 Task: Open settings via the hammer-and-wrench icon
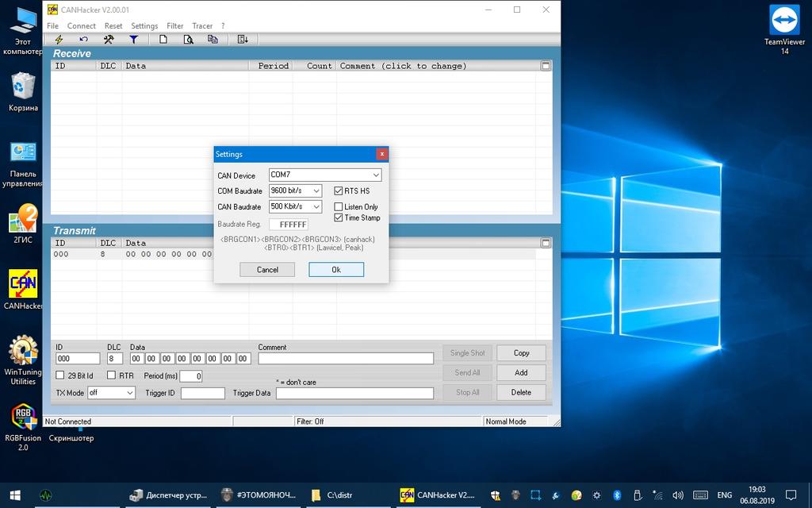pos(109,39)
